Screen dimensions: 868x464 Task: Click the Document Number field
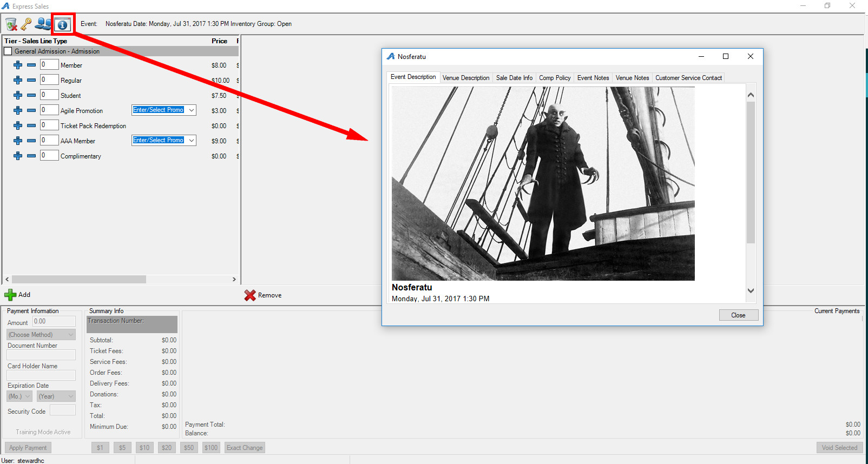coord(41,355)
